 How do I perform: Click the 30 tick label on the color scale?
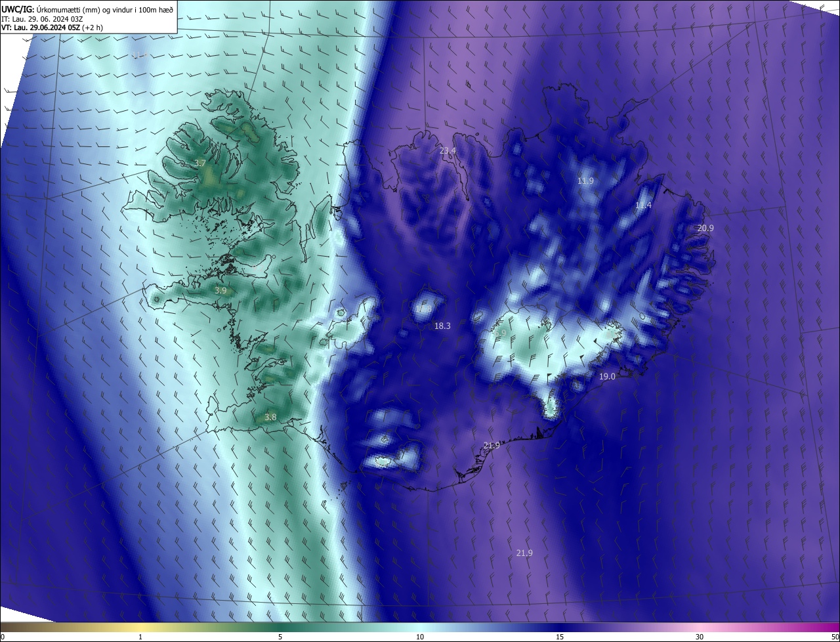point(700,637)
